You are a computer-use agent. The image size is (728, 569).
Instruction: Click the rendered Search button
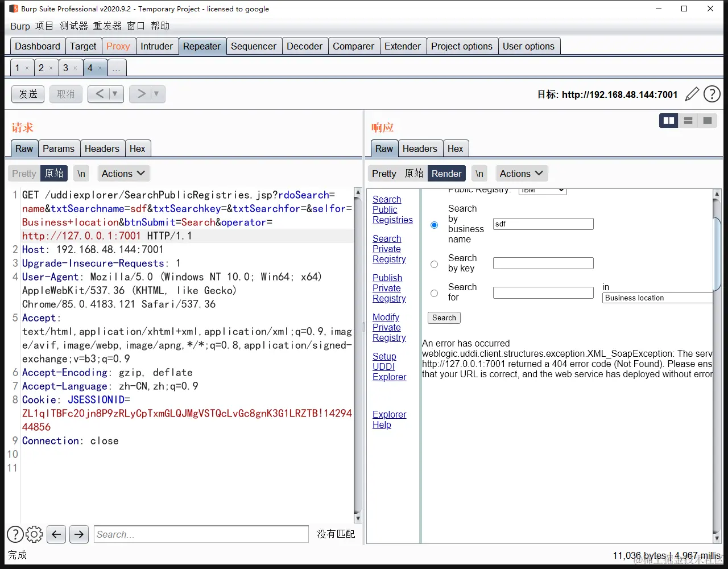pos(444,318)
